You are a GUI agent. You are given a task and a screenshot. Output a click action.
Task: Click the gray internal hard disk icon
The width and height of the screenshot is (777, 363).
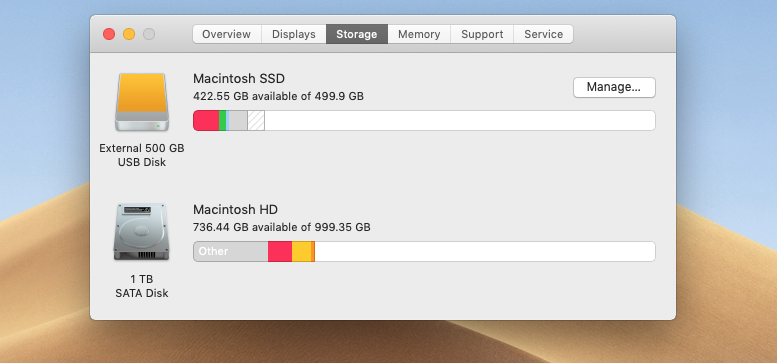point(142,232)
